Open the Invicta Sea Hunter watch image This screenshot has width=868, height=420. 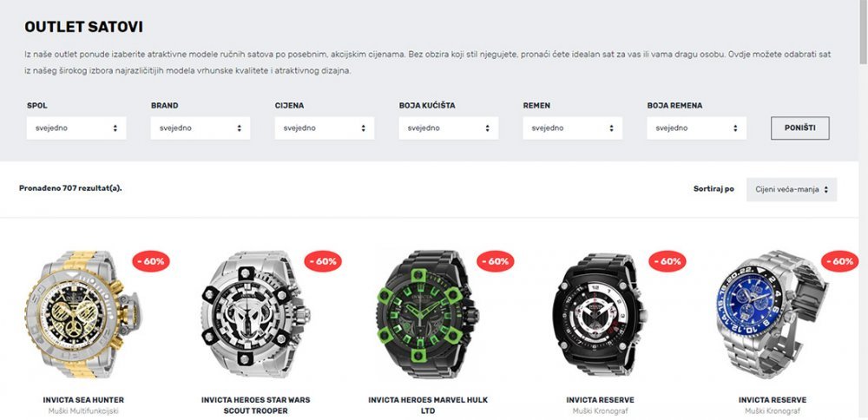pyautogui.click(x=83, y=314)
